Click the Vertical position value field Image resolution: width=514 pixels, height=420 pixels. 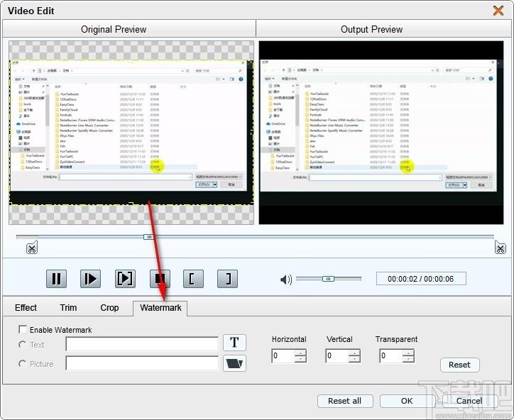(x=337, y=355)
